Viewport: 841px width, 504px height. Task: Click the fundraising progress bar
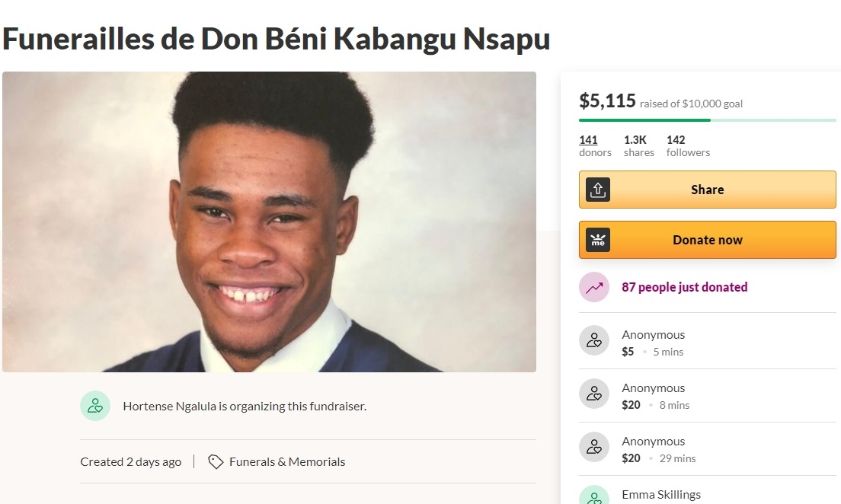[x=708, y=120]
